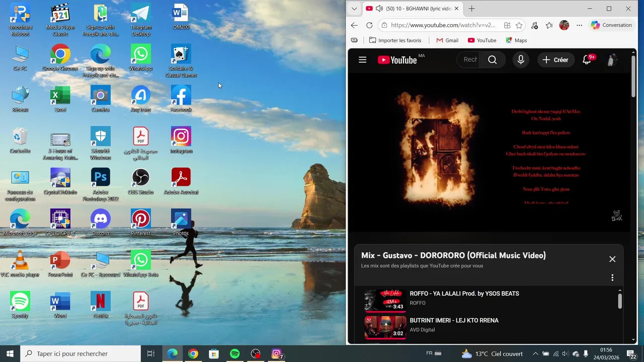The height and width of the screenshot is (362, 644).
Task: Show hidden system tray icons chevron
Action: tap(535, 353)
